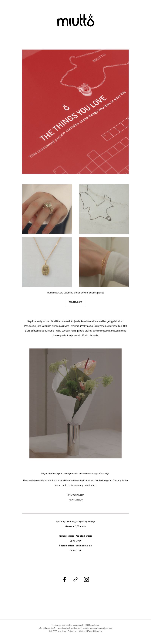Open the red crossword hero banner image
151x644 pixels.
click(x=75, y=112)
